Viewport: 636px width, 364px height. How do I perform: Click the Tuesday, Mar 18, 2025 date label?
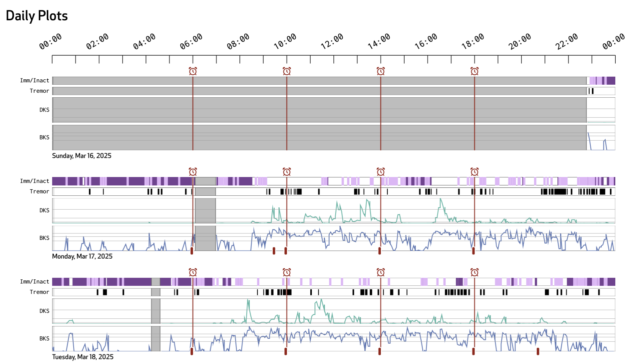[x=83, y=357]
